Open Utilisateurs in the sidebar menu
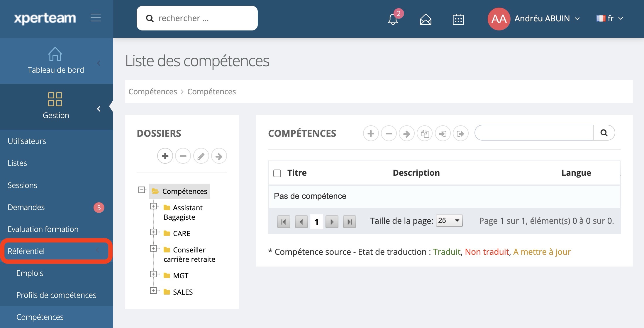The height and width of the screenshot is (328, 644). point(27,141)
